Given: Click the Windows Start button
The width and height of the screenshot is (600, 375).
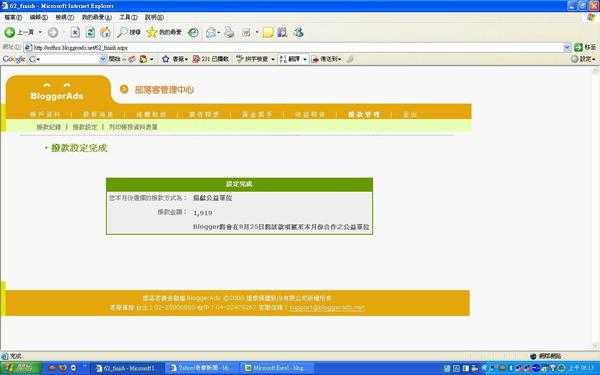Looking at the screenshot, I should point(20,368).
